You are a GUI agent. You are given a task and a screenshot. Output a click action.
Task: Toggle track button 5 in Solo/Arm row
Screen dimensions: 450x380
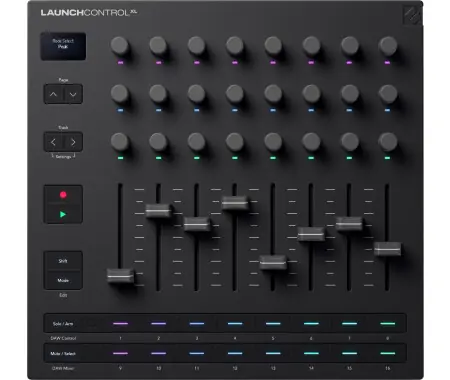coord(273,324)
